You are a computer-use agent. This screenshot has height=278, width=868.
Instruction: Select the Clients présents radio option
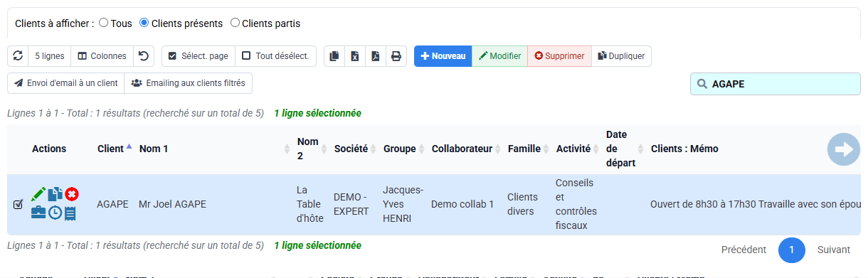coord(144,23)
